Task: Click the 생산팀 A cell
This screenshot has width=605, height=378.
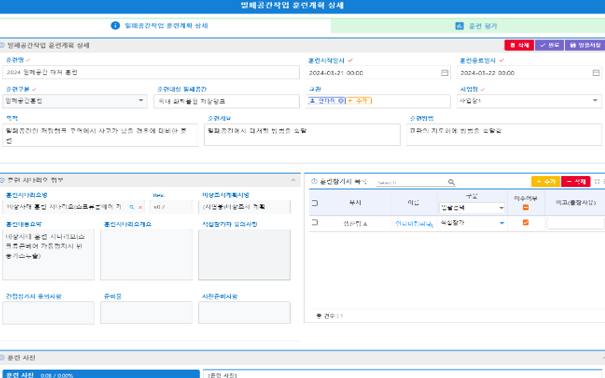Action: pyautogui.click(x=355, y=224)
